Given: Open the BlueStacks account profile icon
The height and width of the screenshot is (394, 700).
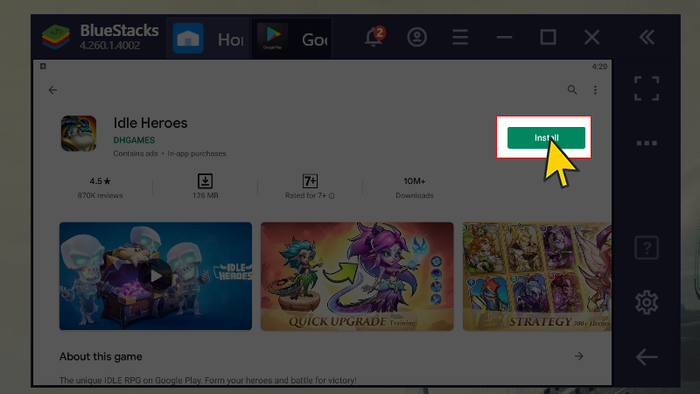Looking at the screenshot, I should pyautogui.click(x=417, y=37).
